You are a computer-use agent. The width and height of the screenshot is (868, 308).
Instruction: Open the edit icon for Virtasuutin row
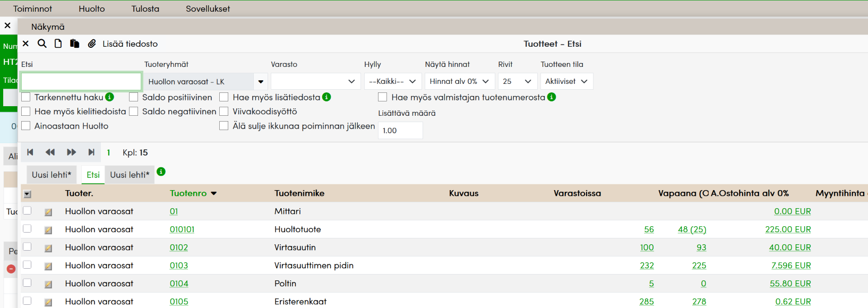coord(48,248)
